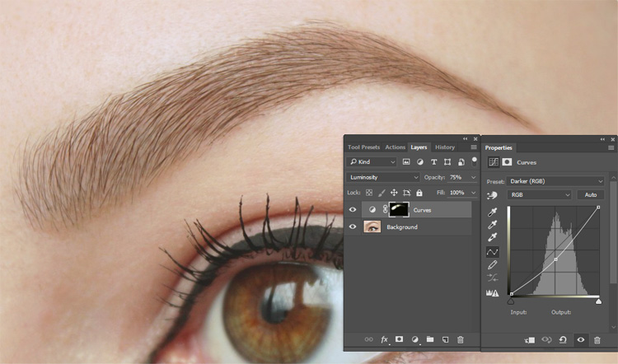Viewport: 618px width, 364px height.
Task: Open the Preset Darker (RGB) dropdown
Action: point(555,181)
